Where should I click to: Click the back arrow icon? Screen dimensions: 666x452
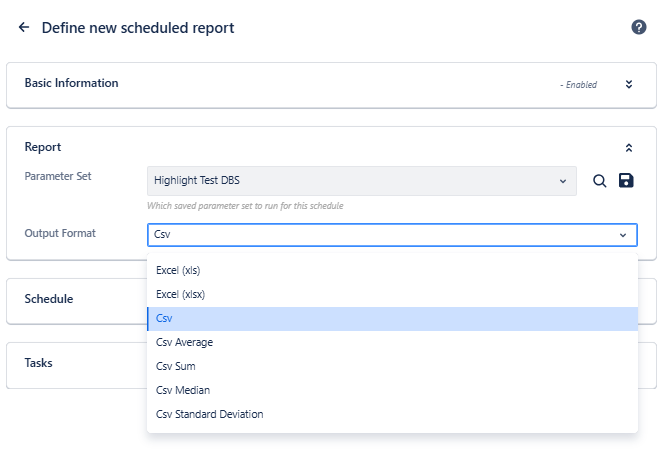24,28
